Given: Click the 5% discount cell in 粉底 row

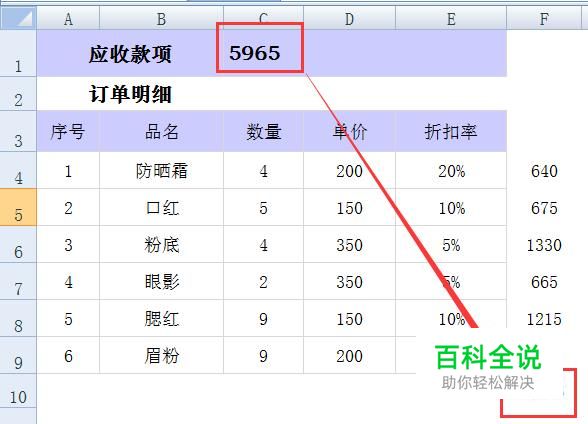Looking at the screenshot, I should coord(451,244).
